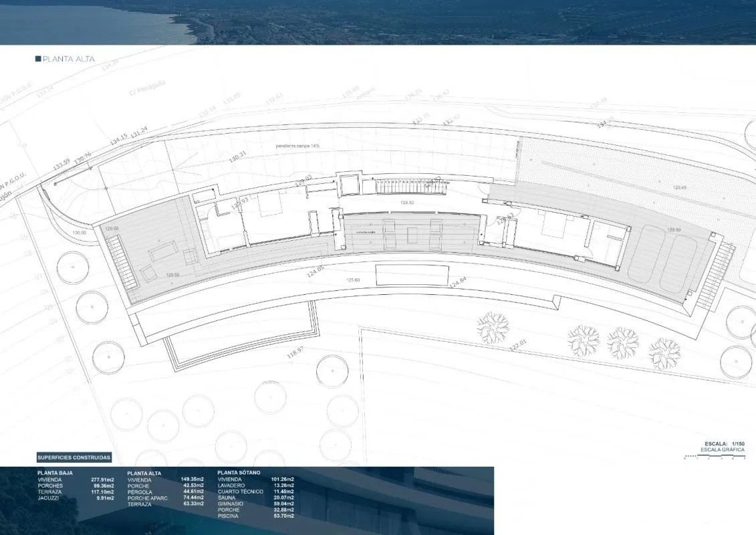Click the rightmost bare tree symbol
756x535 pixels.
[x=664, y=353]
